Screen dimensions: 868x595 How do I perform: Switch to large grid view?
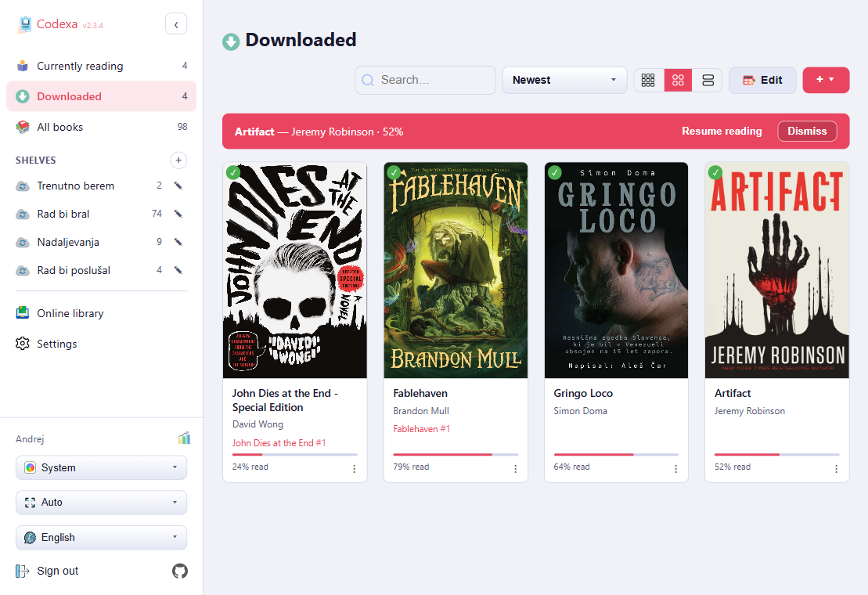pos(678,81)
